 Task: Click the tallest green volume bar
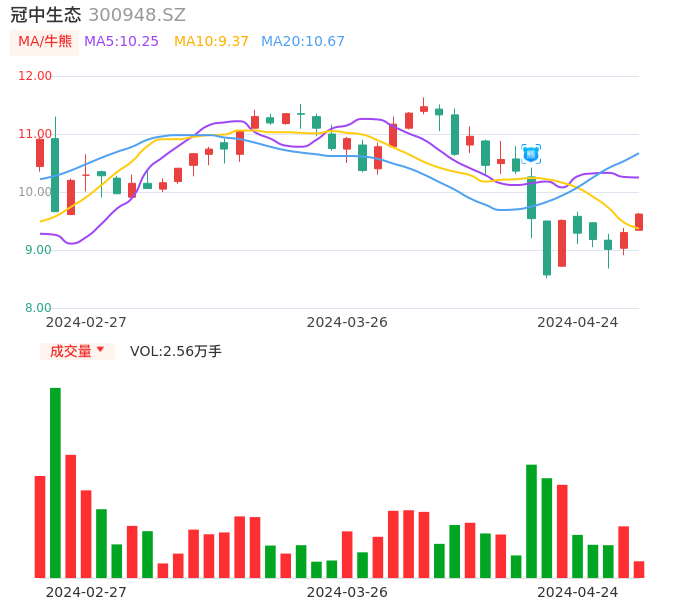(55, 482)
